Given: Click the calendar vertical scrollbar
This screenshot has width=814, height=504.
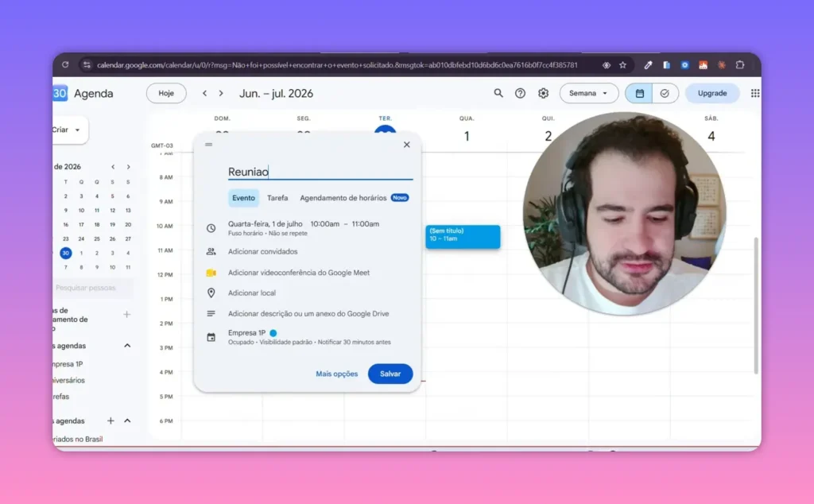Looking at the screenshot, I should [x=756, y=305].
